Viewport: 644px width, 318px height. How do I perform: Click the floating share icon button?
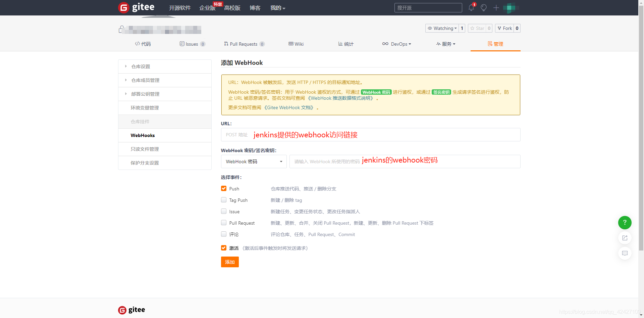pos(625,238)
